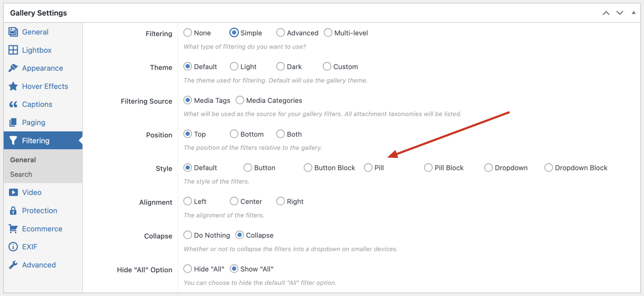
Task: Click the Captions quote icon
Action: (13, 104)
